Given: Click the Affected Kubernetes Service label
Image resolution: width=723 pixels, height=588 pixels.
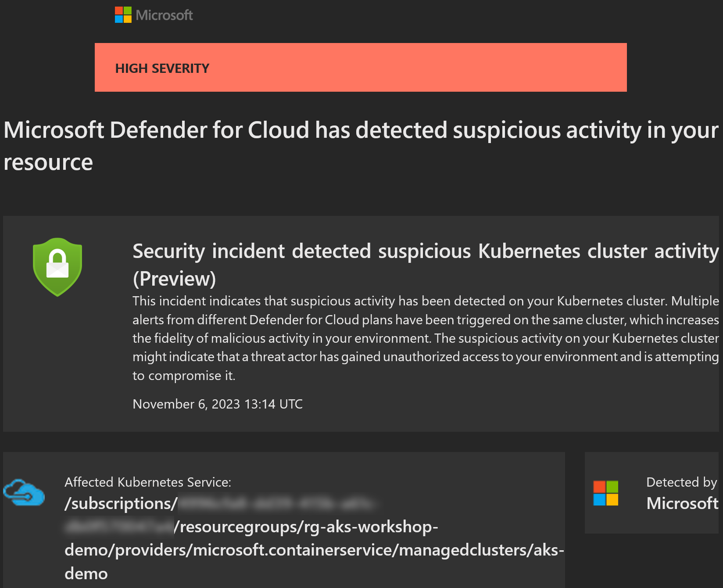Looking at the screenshot, I should [148, 482].
